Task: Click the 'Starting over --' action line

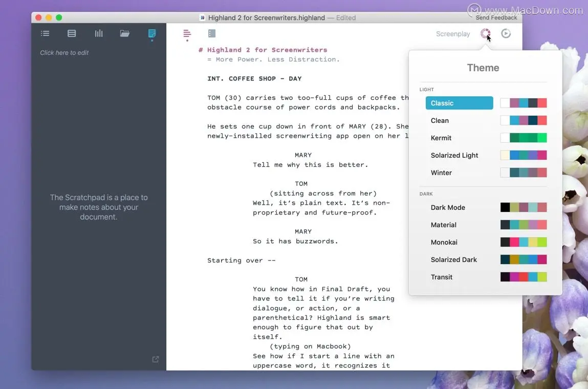Action: tap(241, 261)
